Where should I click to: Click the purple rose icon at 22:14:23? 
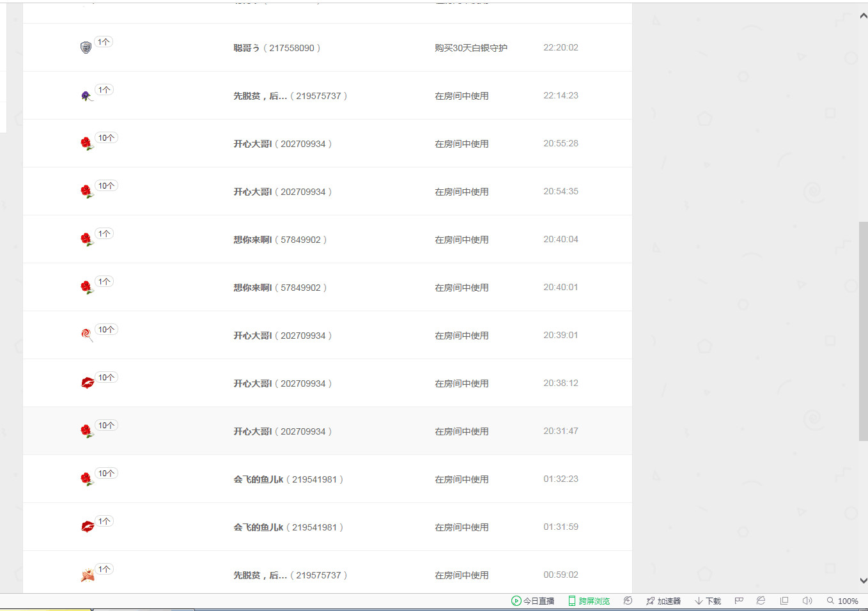pyautogui.click(x=86, y=96)
